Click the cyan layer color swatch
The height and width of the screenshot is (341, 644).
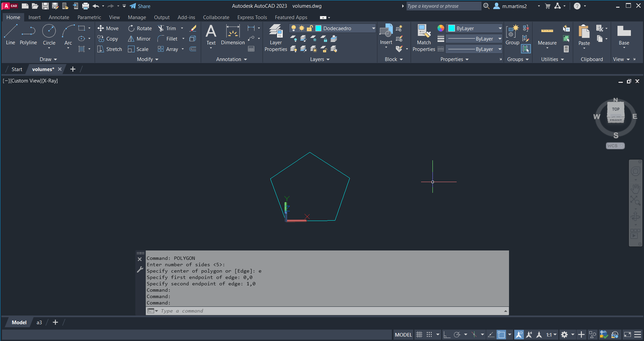click(318, 29)
